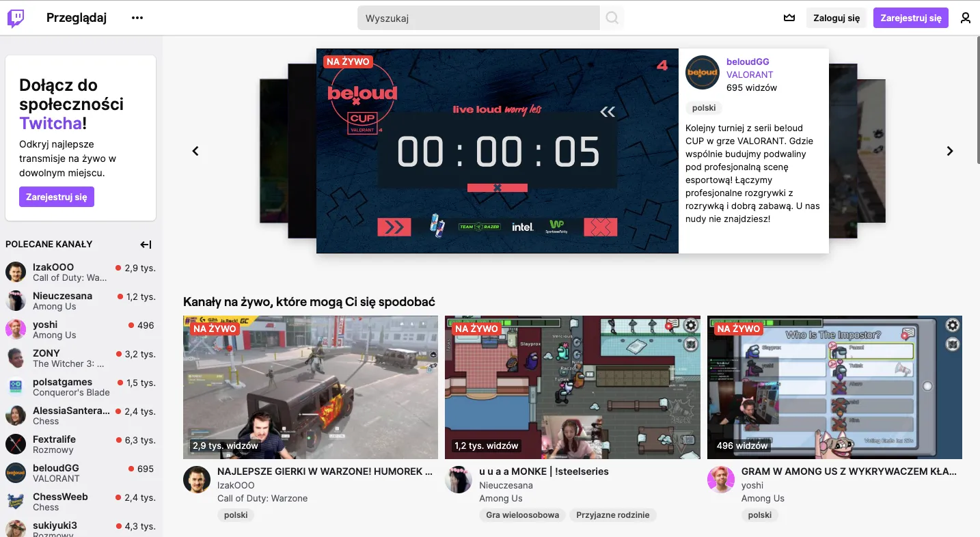Click the polski tag in featured panel
This screenshot has width=980, height=537.
click(x=704, y=108)
